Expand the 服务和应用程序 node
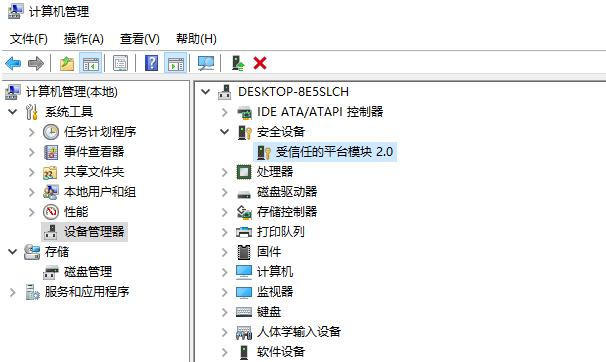This screenshot has height=362, width=606. click(x=13, y=292)
